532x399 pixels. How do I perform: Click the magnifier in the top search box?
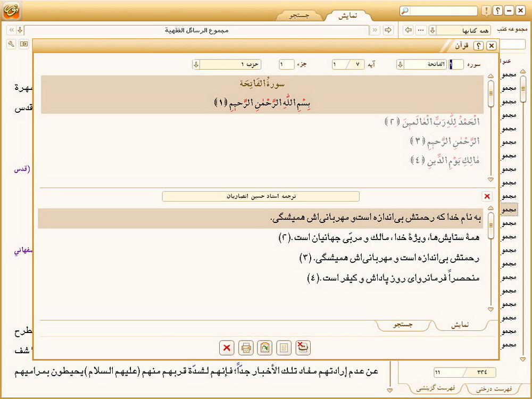405,11
